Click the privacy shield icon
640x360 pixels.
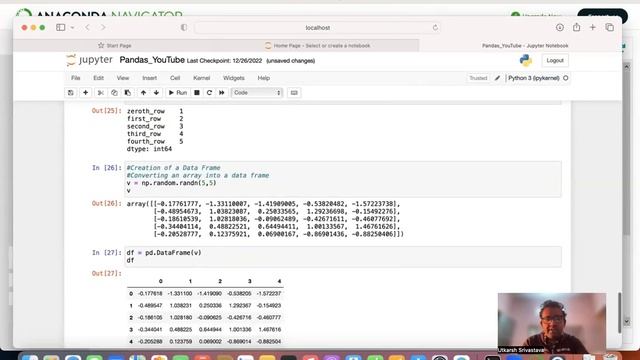pyautogui.click(x=184, y=27)
